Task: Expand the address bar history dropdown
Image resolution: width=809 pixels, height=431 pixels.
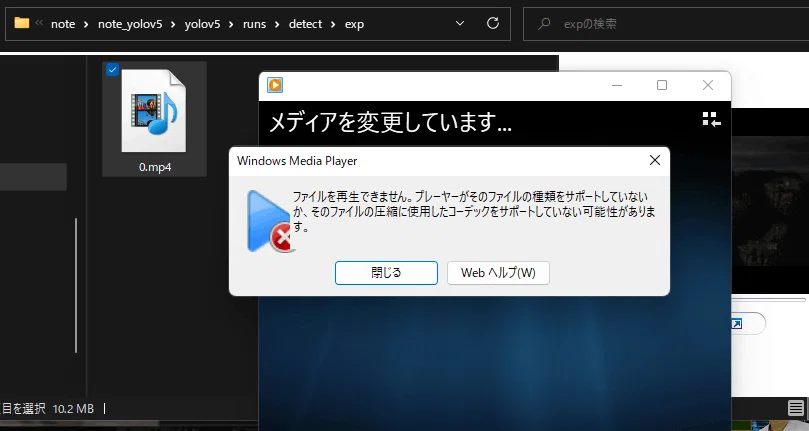Action: [460, 23]
